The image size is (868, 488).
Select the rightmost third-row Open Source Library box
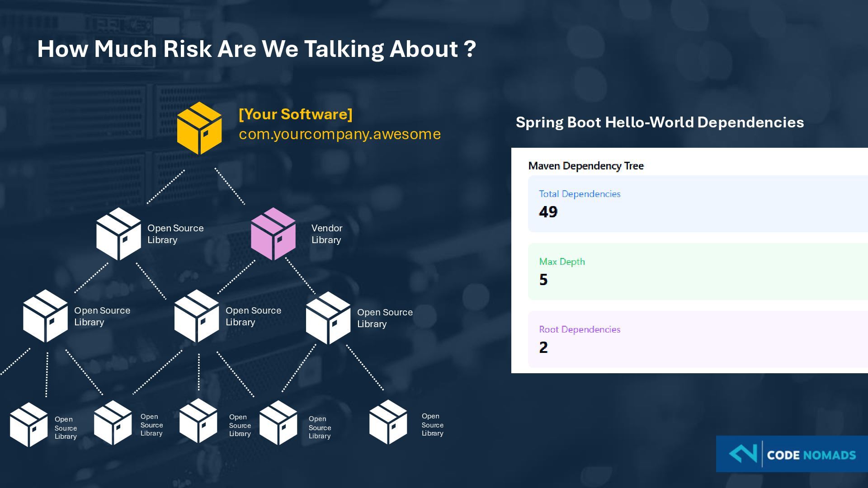(x=328, y=318)
